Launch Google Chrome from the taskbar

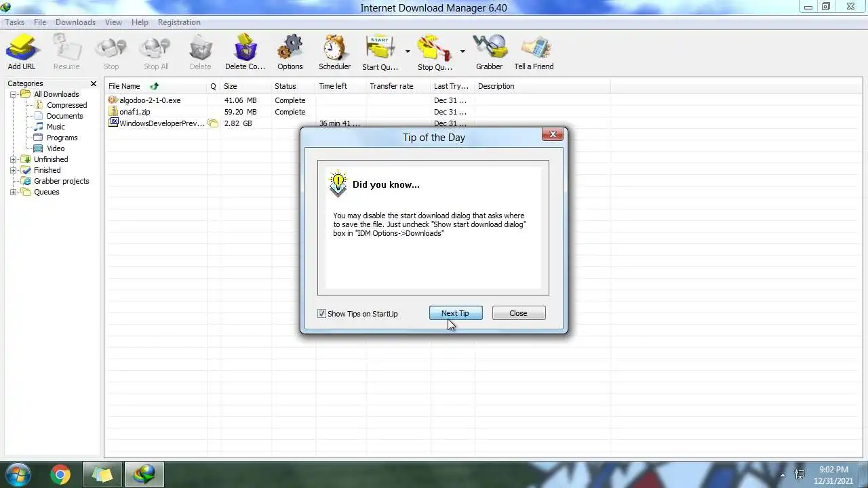(x=60, y=474)
